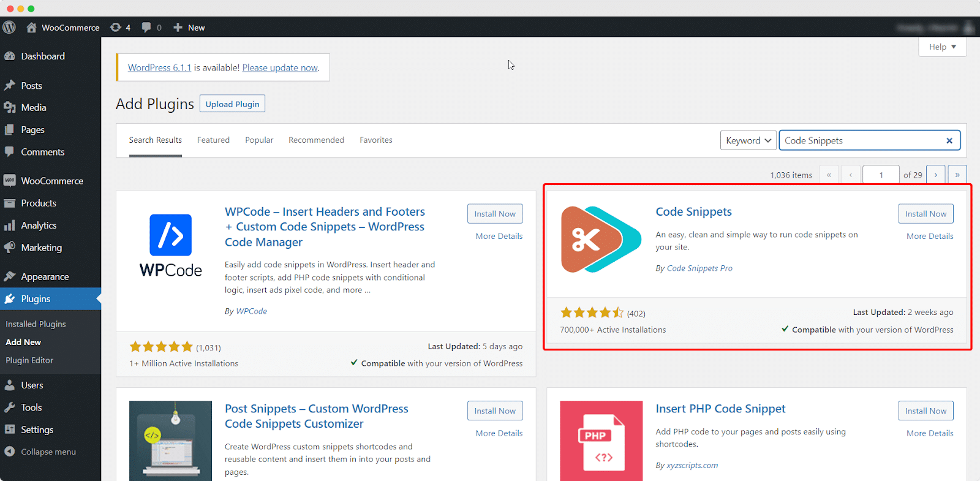Open More Details for Insert PHP Code Snippet
This screenshot has width=980, height=481.
(930, 433)
